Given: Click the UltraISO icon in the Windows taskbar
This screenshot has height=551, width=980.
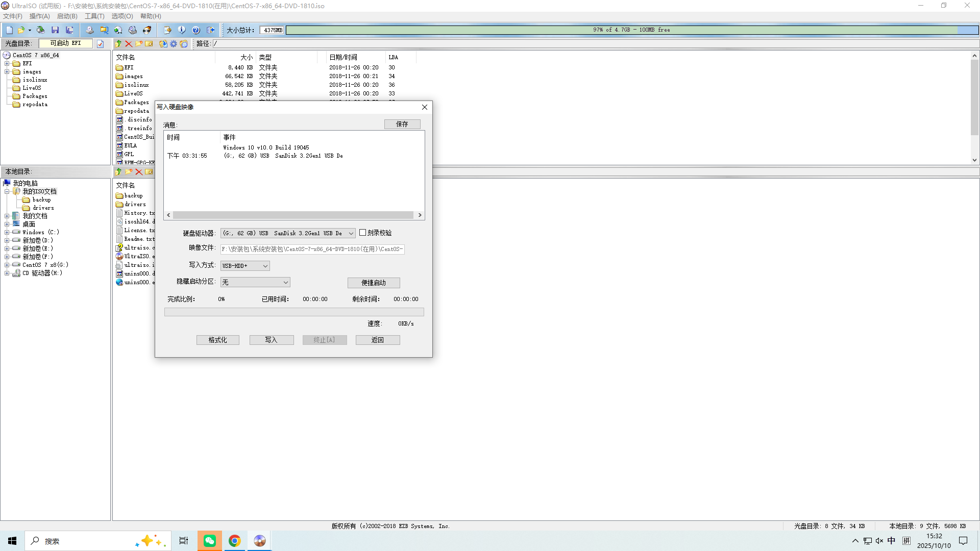Looking at the screenshot, I should tap(259, 541).
